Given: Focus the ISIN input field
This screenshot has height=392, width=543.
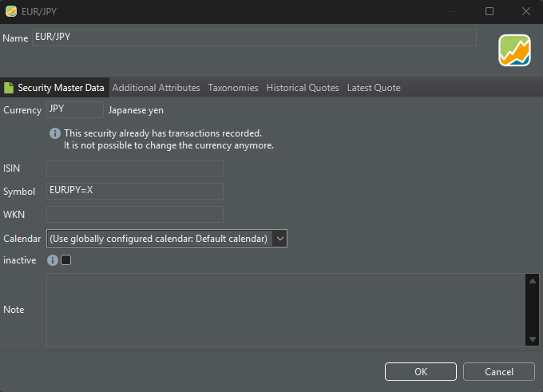Looking at the screenshot, I should pyautogui.click(x=135, y=168).
